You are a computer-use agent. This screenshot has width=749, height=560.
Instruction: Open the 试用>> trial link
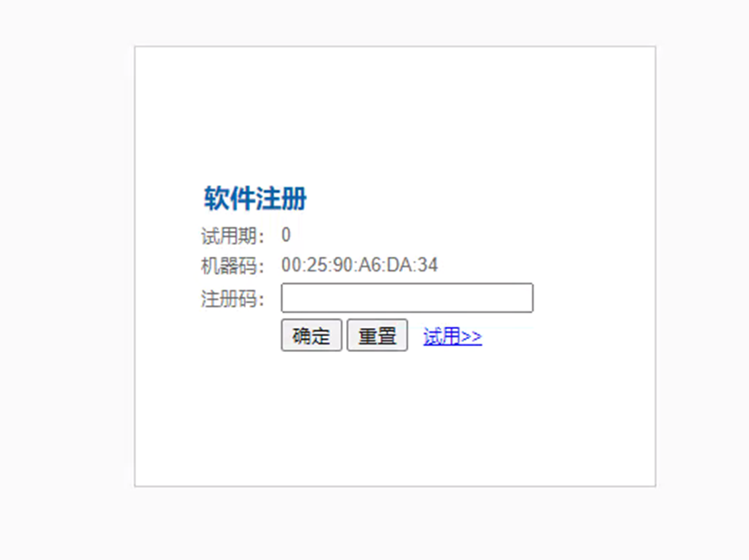[452, 336]
